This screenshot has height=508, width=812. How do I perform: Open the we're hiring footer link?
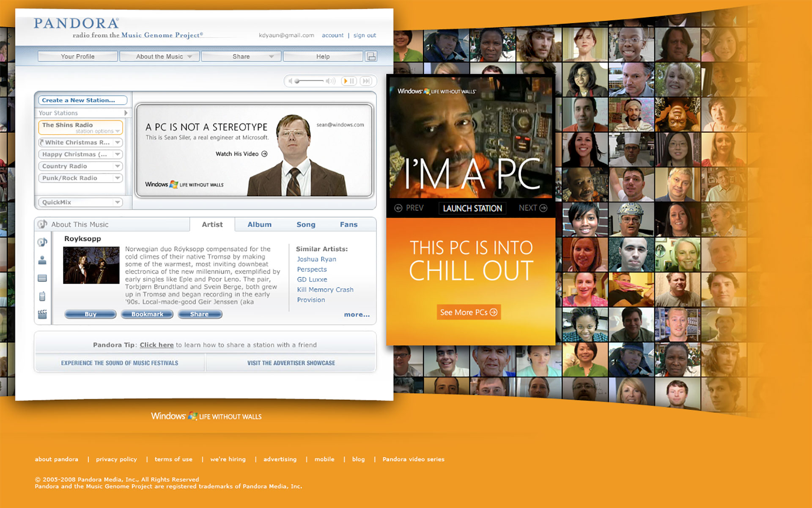tap(228, 459)
